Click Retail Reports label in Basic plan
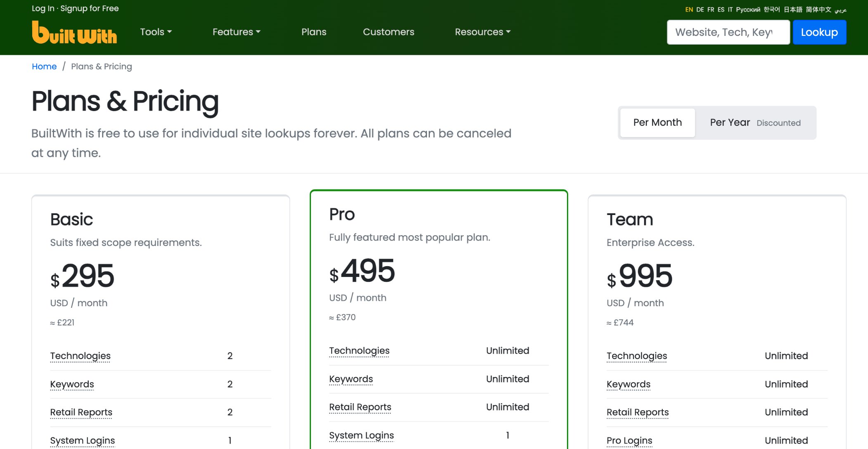This screenshot has width=868, height=449. coord(81,412)
